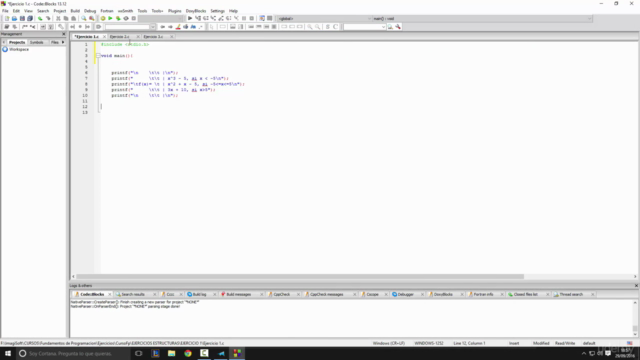Build the project with the gear icon
Viewport: 640px width, 360px height.
(x=103, y=18)
